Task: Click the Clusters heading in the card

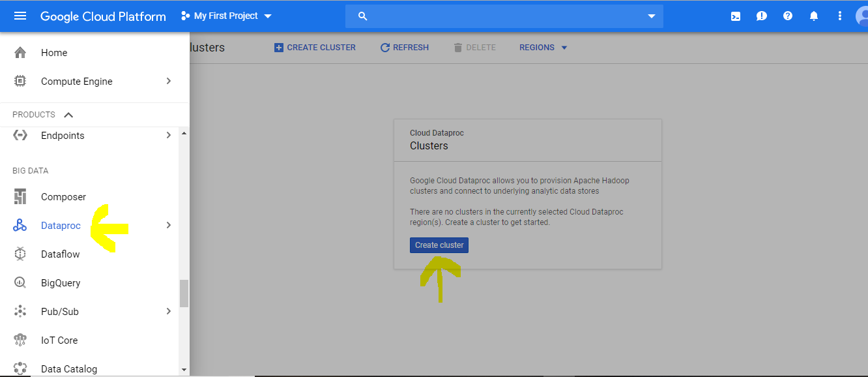Action: tap(429, 146)
